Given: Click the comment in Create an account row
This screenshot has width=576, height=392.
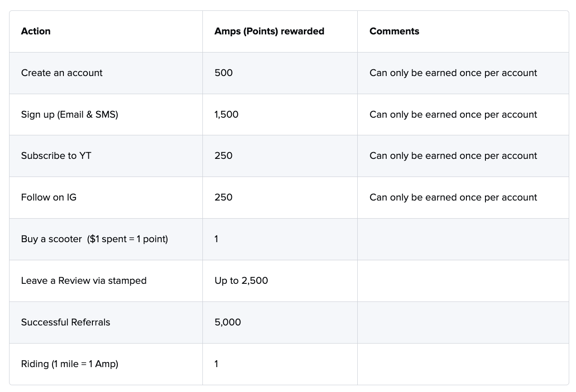Looking at the screenshot, I should 453,73.
